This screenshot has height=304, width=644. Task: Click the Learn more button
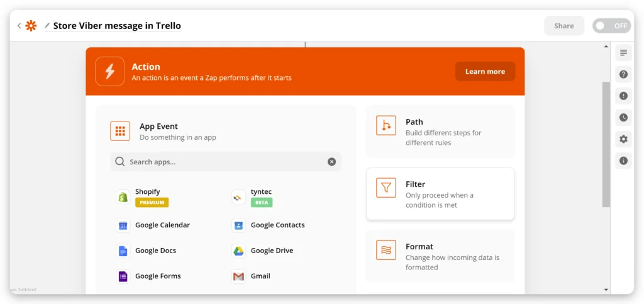(485, 72)
